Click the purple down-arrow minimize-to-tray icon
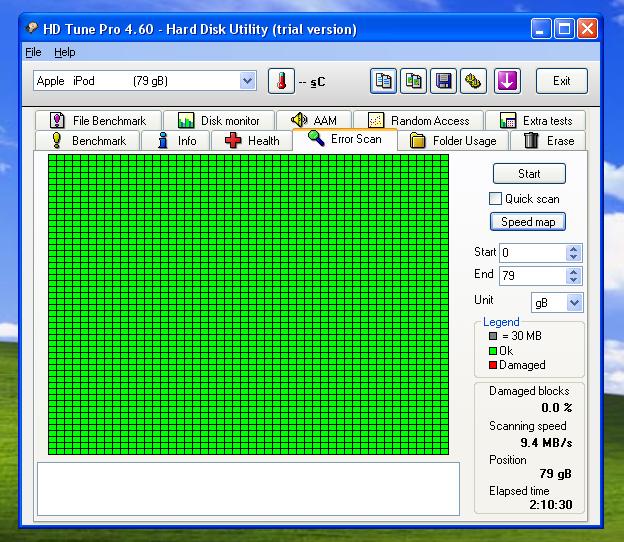 (x=507, y=81)
